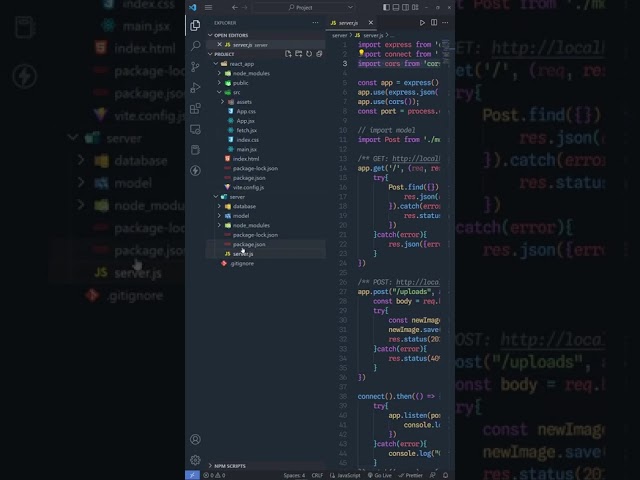Viewport: 640px width, 480px height.
Task: Open the Thunder Client lightning icon
Action: point(195,170)
